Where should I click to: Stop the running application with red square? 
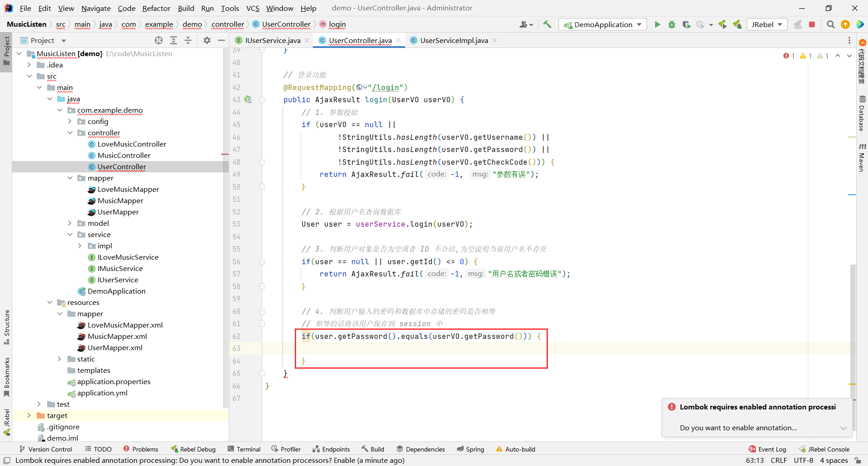pos(812,24)
